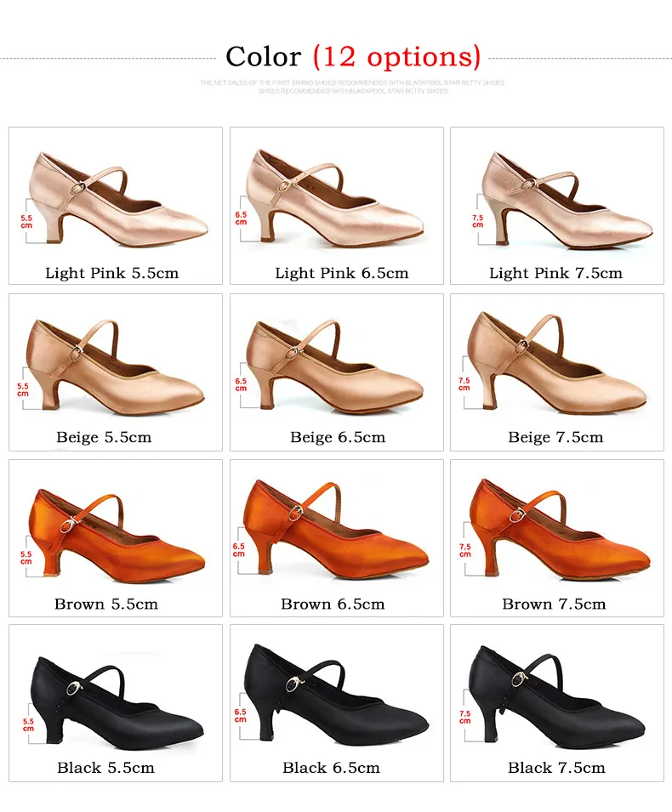
Task: Click the "Beige 7.5cm" text label
Action: click(x=555, y=437)
